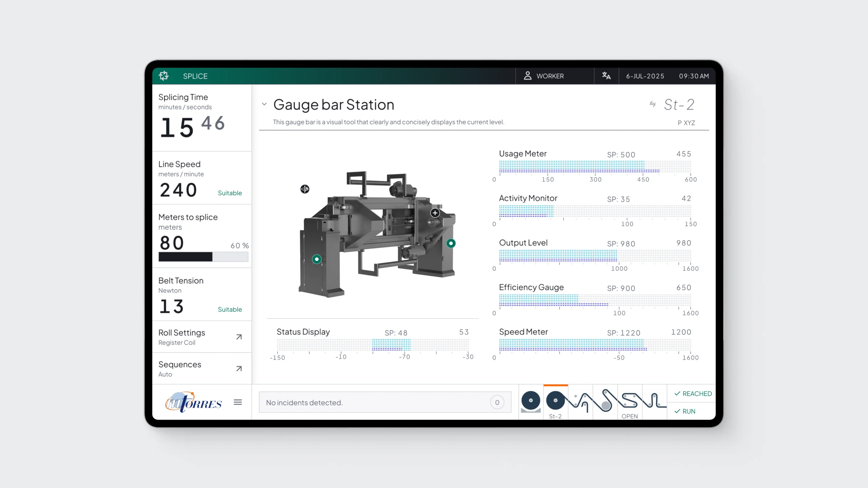Select the OPEN roller path section
Screen dimensions: 868x488
coord(630,402)
